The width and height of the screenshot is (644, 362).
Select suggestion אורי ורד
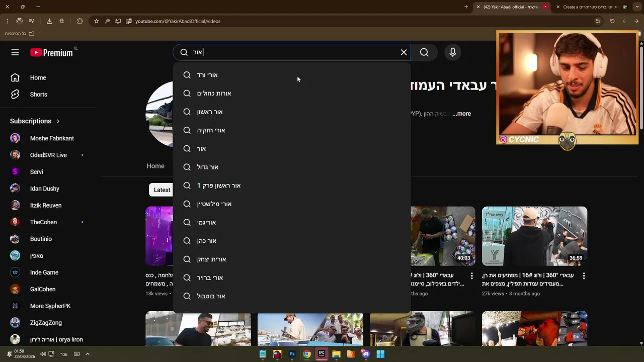(x=292, y=75)
